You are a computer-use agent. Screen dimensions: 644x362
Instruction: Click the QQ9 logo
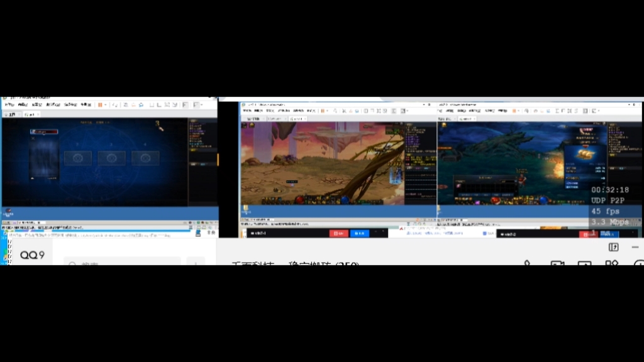[x=32, y=255]
